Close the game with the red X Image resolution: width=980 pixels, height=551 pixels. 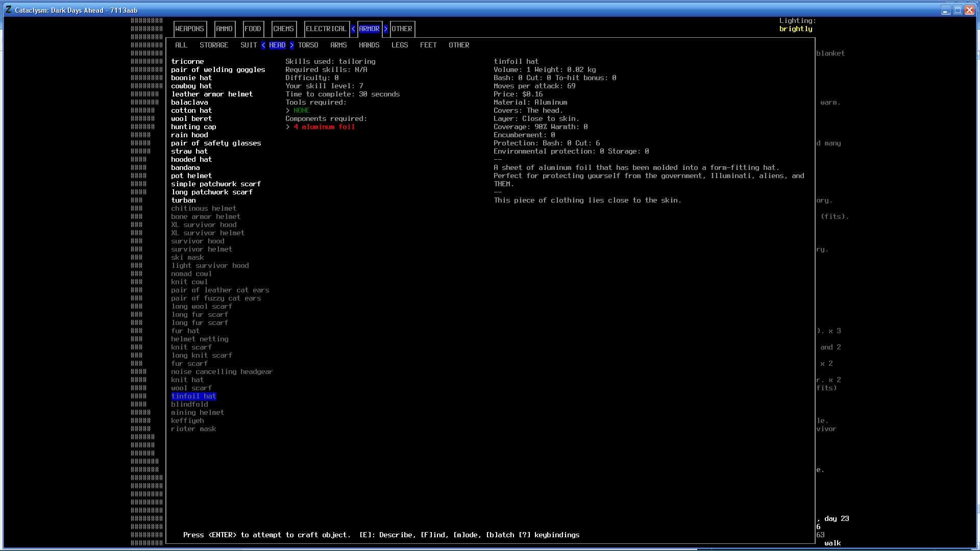[x=969, y=10]
